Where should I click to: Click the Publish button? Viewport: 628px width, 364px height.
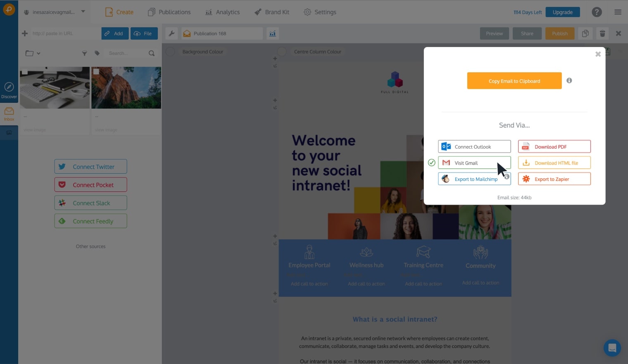[560, 33]
